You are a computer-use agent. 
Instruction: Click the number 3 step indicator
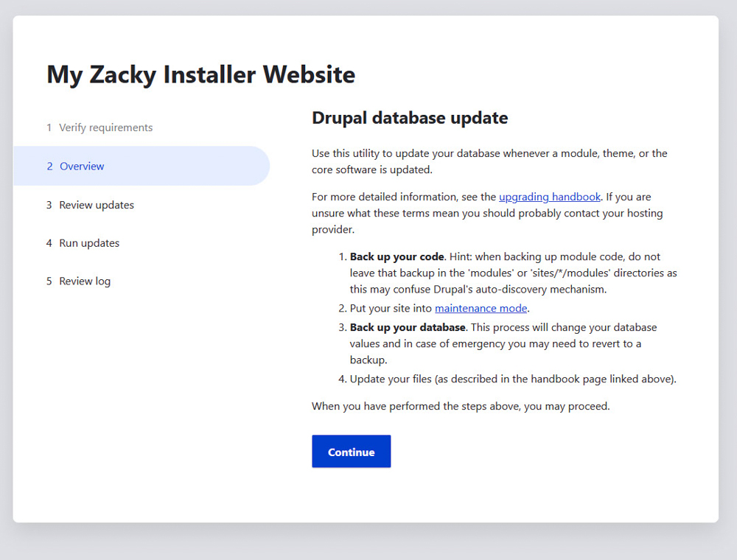(48, 205)
